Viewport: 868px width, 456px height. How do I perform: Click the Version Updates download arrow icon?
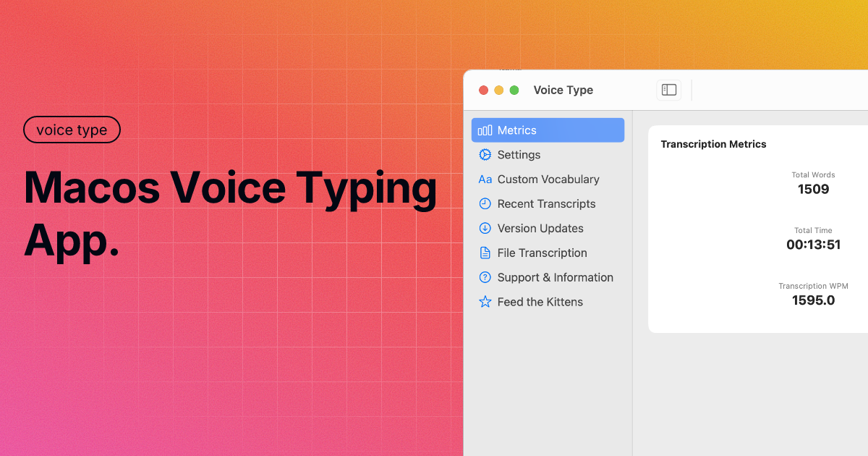(x=485, y=229)
